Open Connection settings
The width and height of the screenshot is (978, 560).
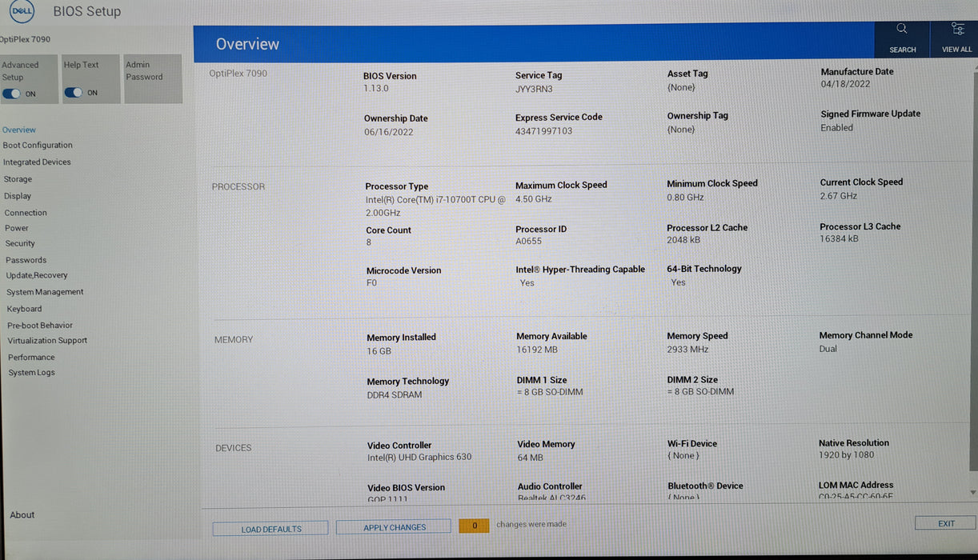pos(26,213)
